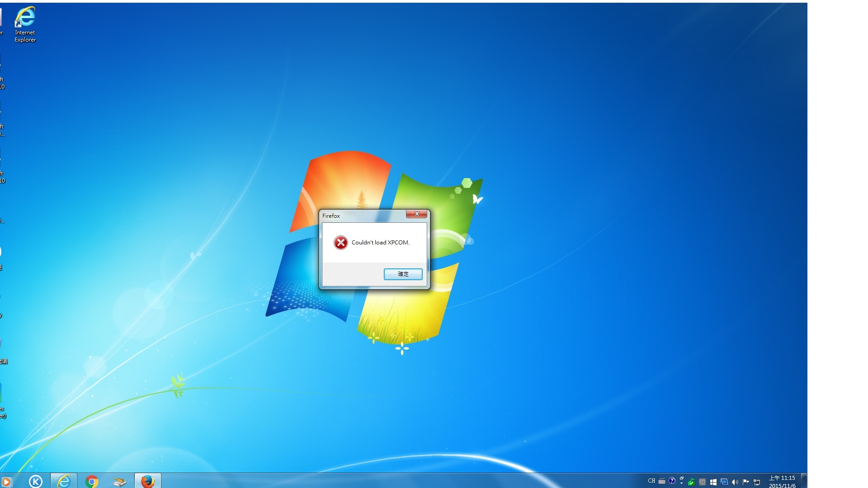Click the blue chip tray icon
The image size is (868, 488).
(x=724, y=482)
